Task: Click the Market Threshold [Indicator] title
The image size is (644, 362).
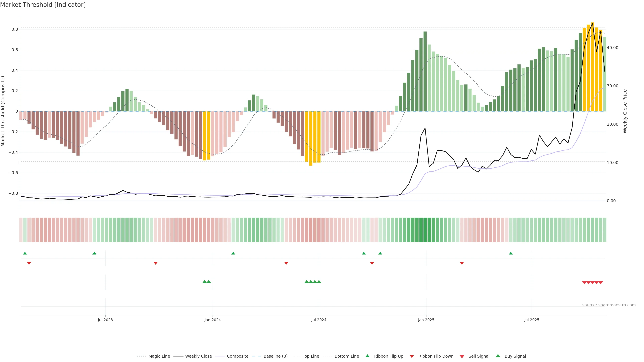Action: pos(43,5)
